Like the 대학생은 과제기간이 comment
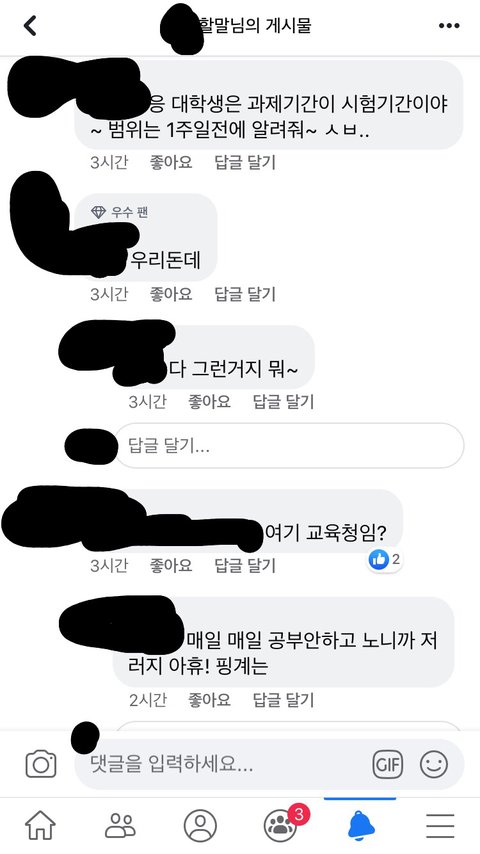The image size is (480, 854). coord(171,162)
